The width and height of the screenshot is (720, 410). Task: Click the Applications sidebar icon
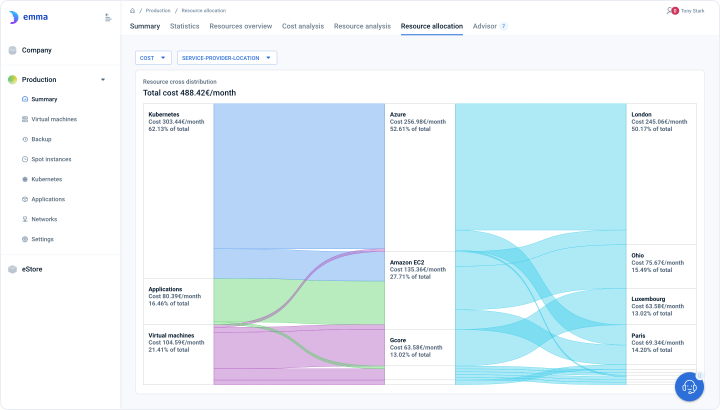click(x=25, y=199)
